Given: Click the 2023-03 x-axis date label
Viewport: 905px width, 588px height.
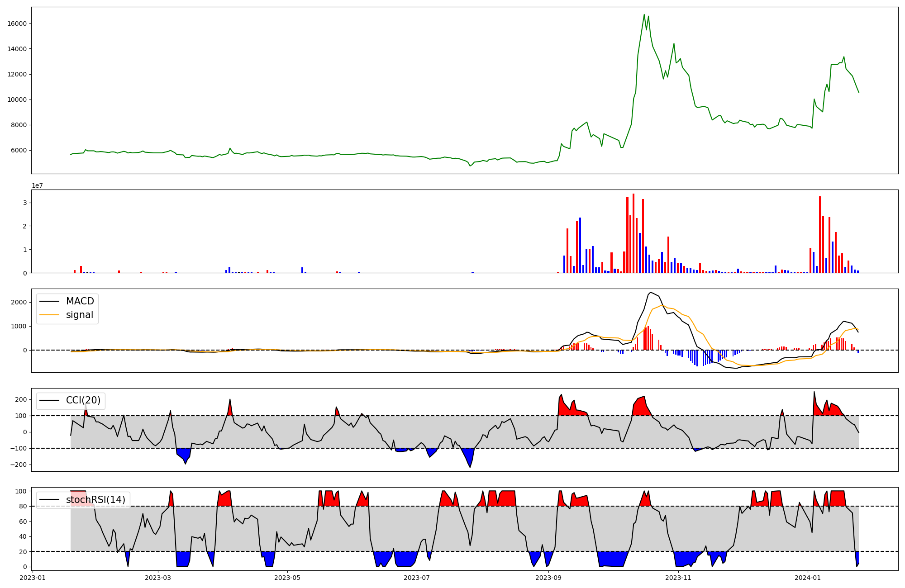Looking at the screenshot, I should click(x=158, y=577).
